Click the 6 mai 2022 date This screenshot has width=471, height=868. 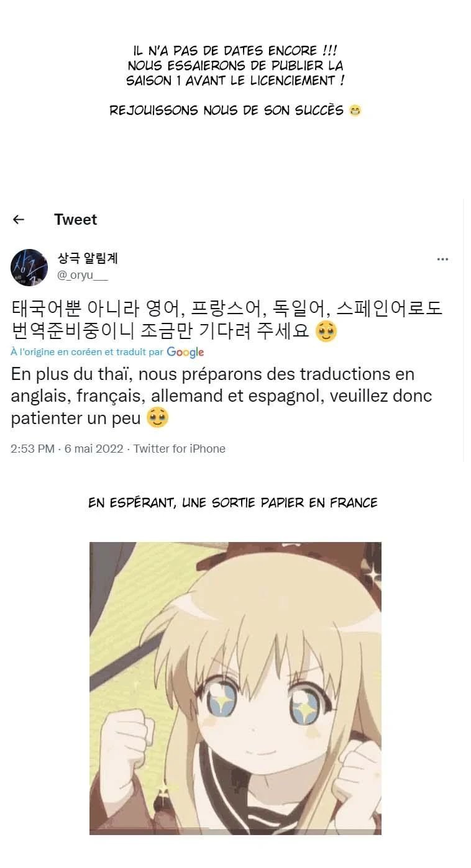pyautogui.click(x=94, y=449)
